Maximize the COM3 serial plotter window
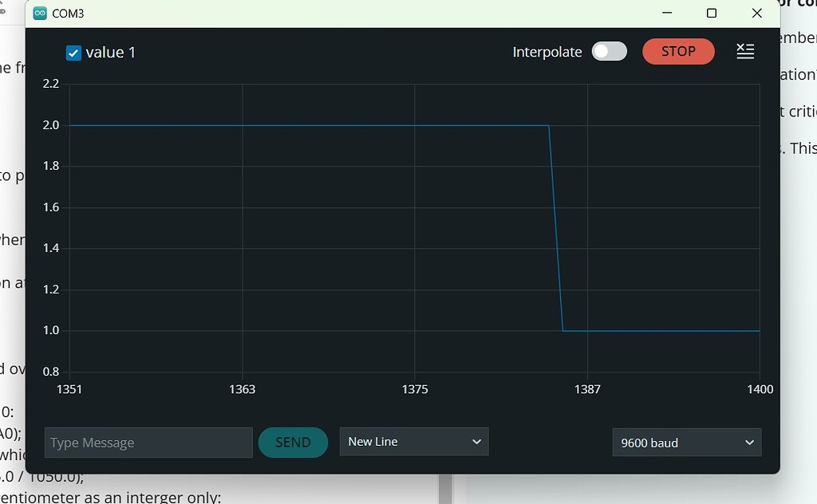 point(711,13)
